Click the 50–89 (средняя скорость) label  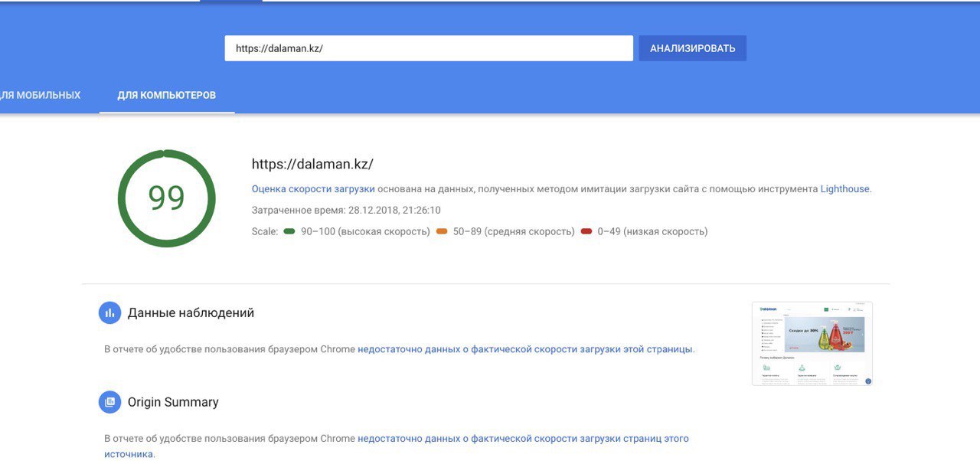514,231
